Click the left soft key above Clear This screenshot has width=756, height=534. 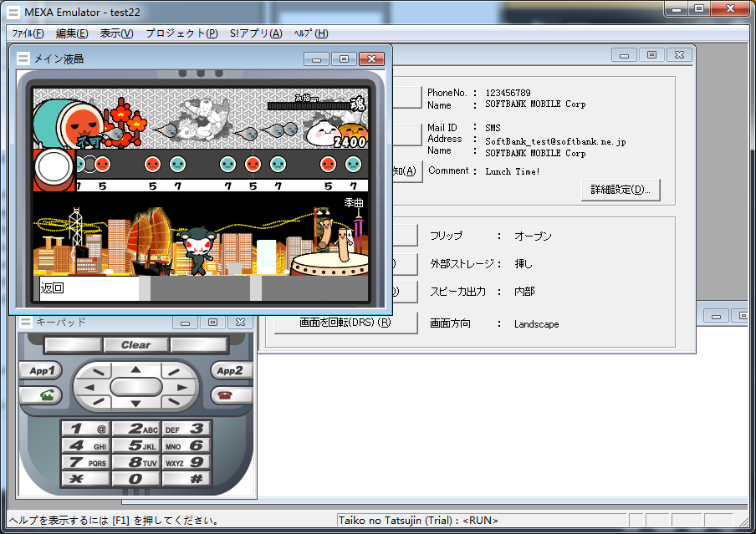[x=73, y=345]
